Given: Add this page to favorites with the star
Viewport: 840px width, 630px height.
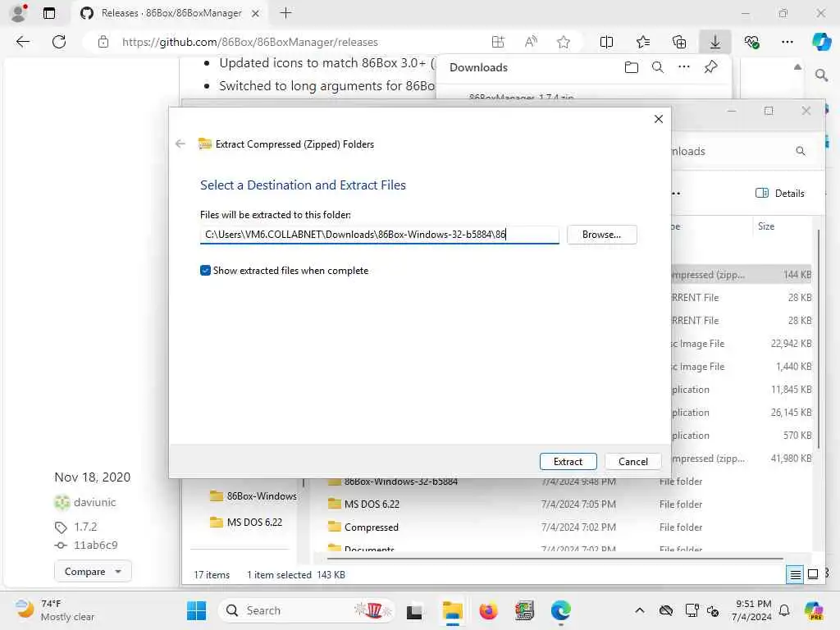Looking at the screenshot, I should click(x=563, y=42).
